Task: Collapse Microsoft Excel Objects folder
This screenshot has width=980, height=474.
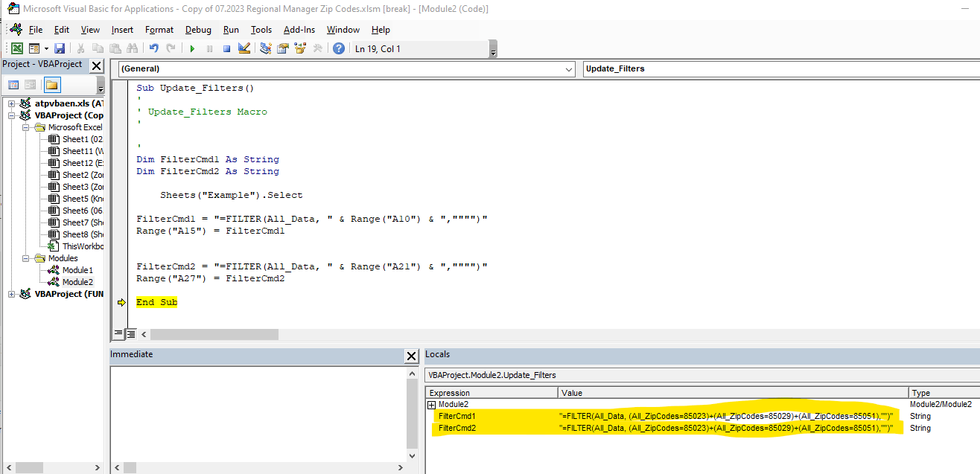Action: [25, 127]
